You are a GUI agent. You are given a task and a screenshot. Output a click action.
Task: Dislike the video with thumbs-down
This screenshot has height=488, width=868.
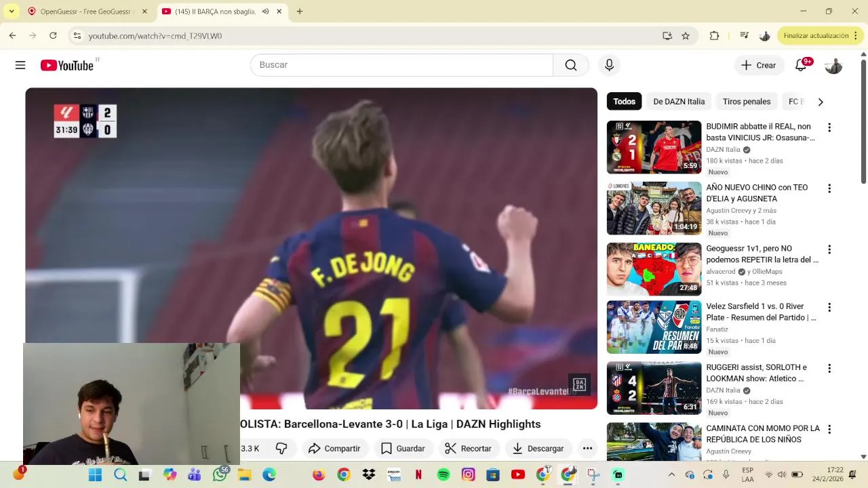pos(281,449)
